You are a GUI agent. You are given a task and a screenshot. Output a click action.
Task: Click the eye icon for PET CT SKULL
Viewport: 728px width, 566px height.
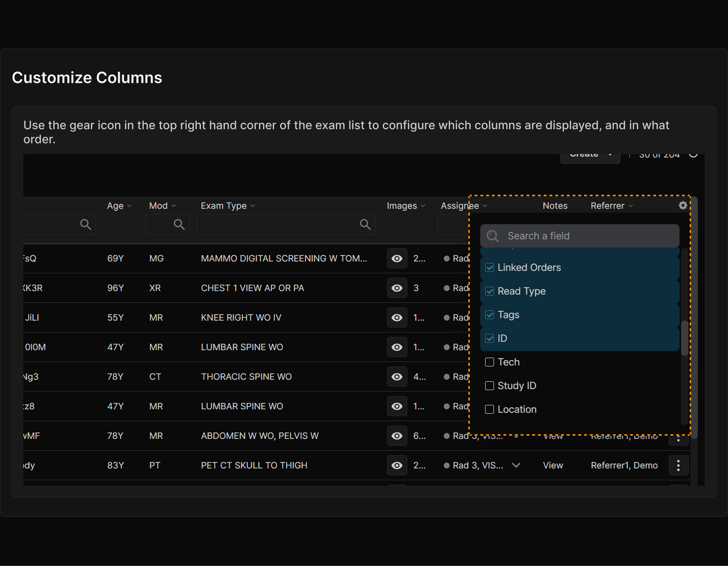[397, 466]
